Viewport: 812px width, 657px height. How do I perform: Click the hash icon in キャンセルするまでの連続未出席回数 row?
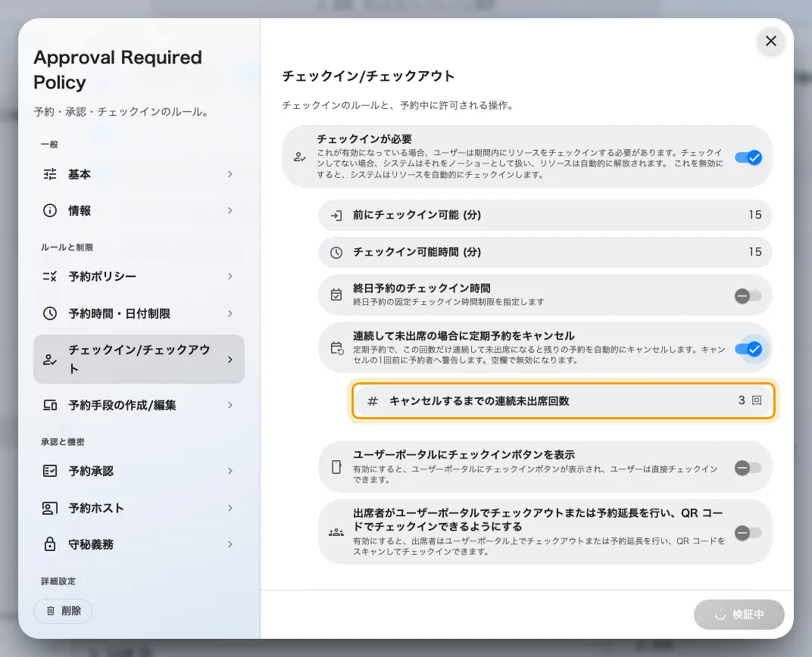[373, 401]
